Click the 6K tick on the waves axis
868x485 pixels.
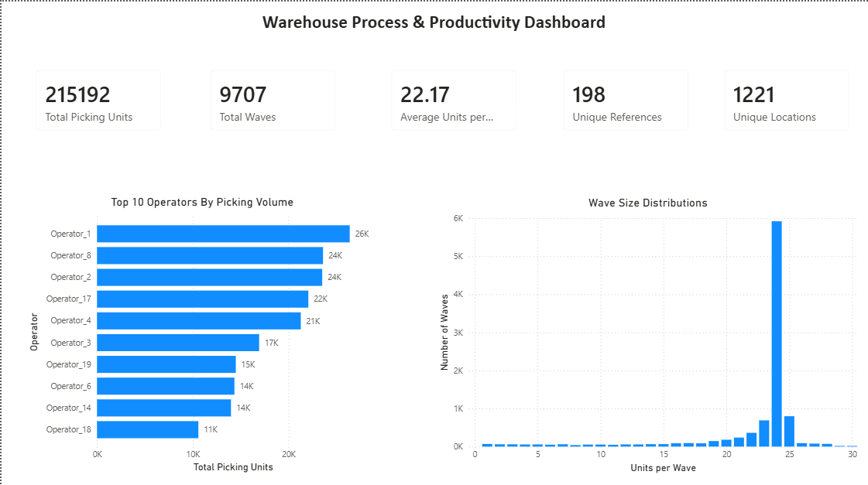tap(458, 218)
